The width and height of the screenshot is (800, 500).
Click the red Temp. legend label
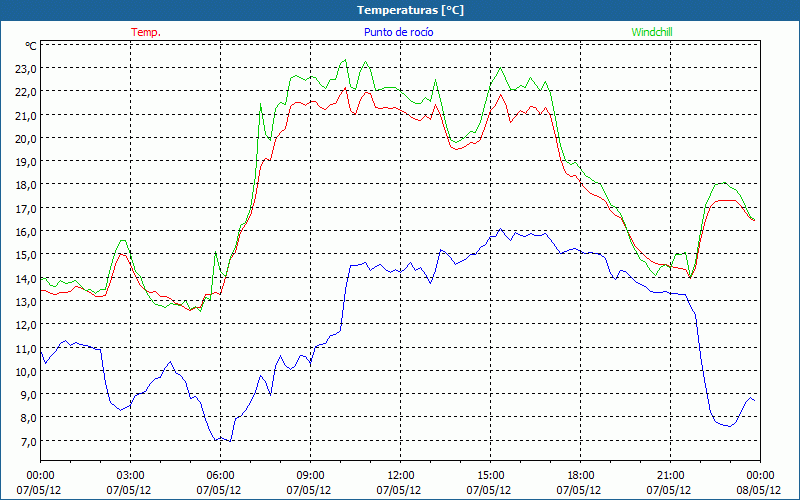tap(146, 32)
